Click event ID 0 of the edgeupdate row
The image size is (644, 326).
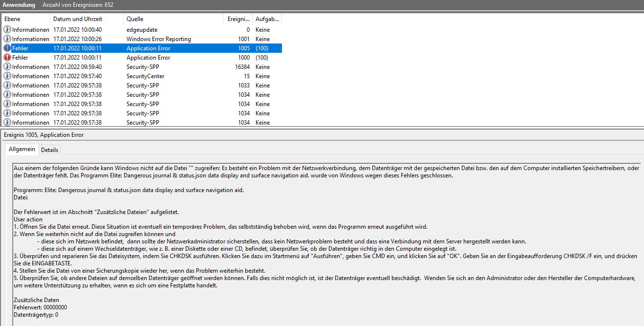[248, 30]
